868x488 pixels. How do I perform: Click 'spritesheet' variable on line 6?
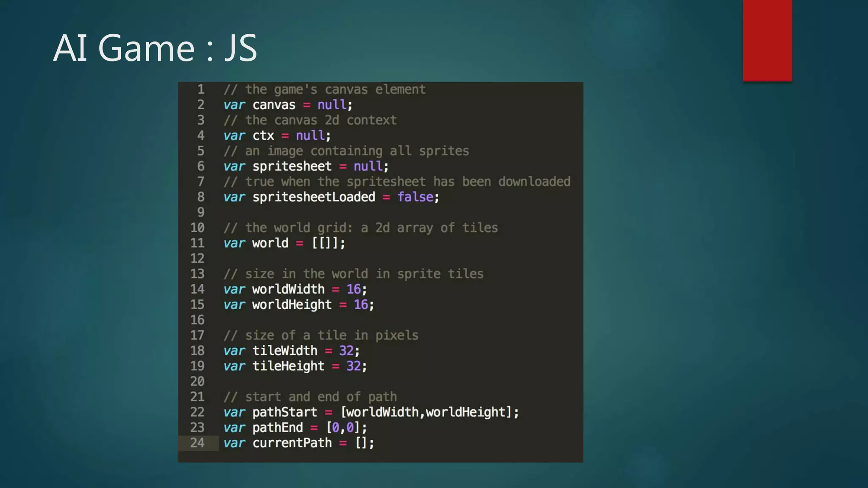(x=292, y=166)
